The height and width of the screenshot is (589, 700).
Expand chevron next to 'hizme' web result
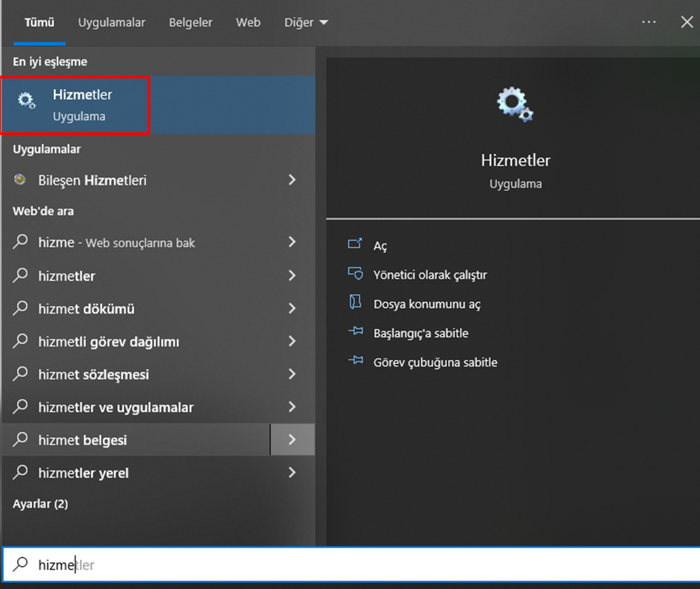pos(292,242)
